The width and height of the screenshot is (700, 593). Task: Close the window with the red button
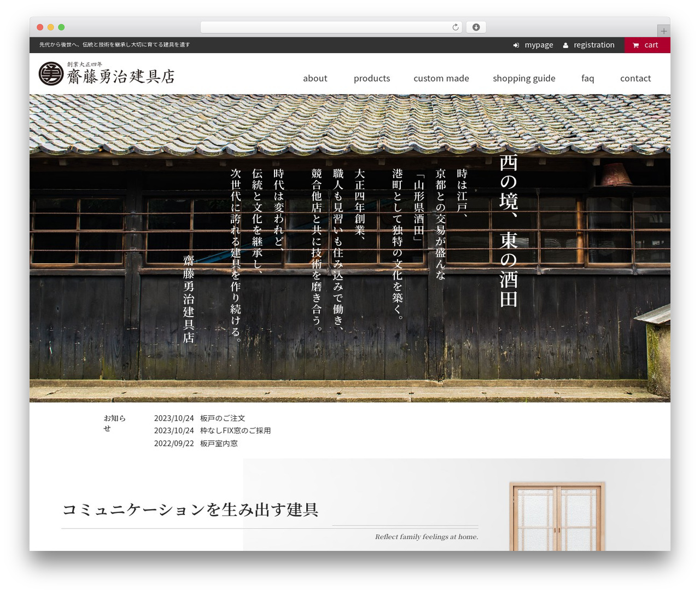[40, 27]
